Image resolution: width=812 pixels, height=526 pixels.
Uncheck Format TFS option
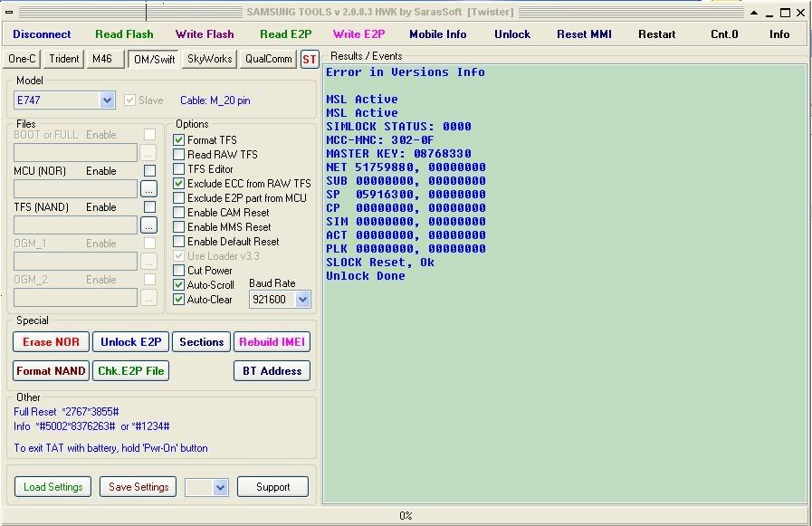(x=178, y=139)
